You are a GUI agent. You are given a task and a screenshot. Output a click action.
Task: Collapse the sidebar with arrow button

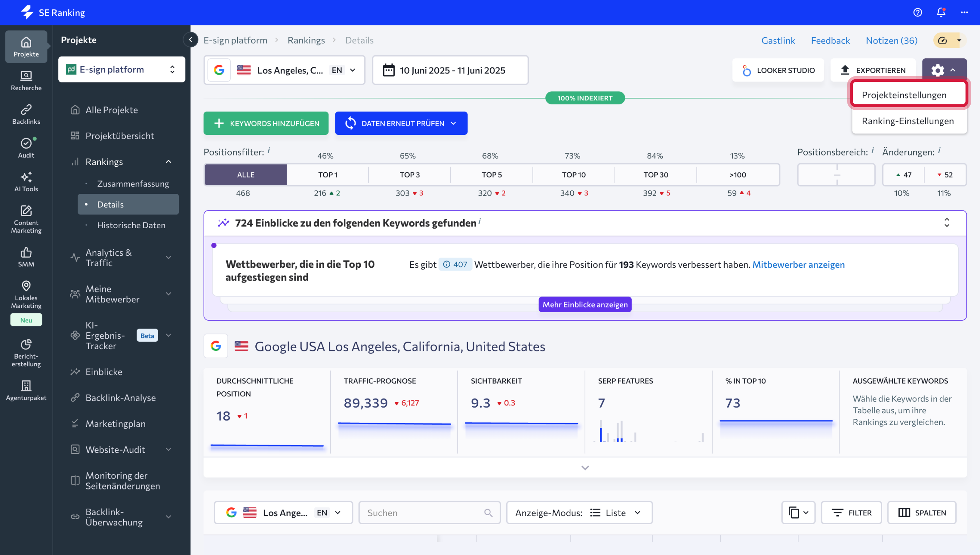pyautogui.click(x=190, y=39)
